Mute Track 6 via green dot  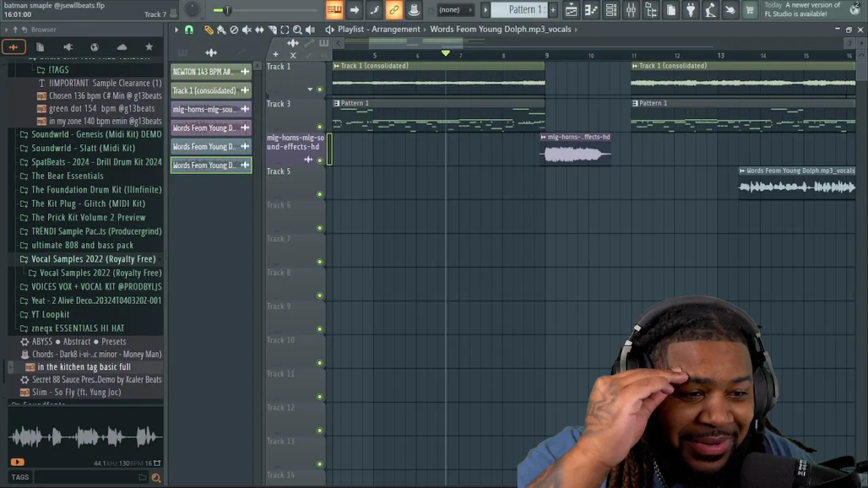tap(320, 228)
